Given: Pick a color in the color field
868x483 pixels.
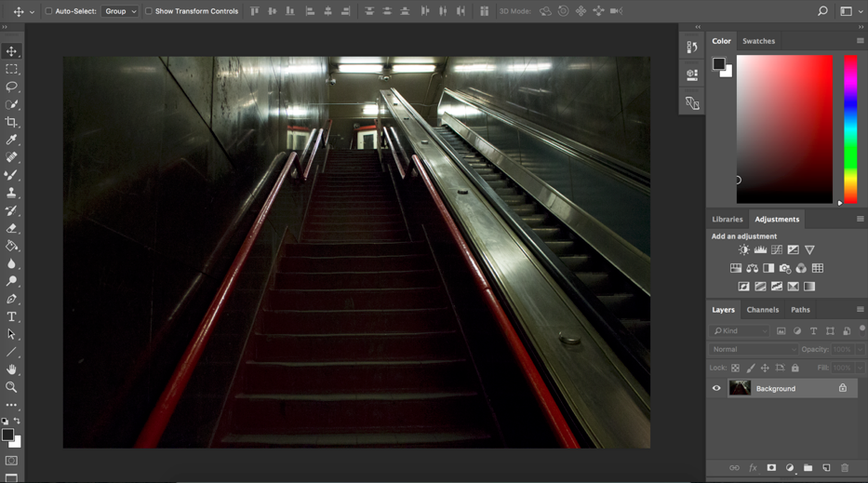Looking at the screenshot, I should pyautogui.click(x=784, y=129).
